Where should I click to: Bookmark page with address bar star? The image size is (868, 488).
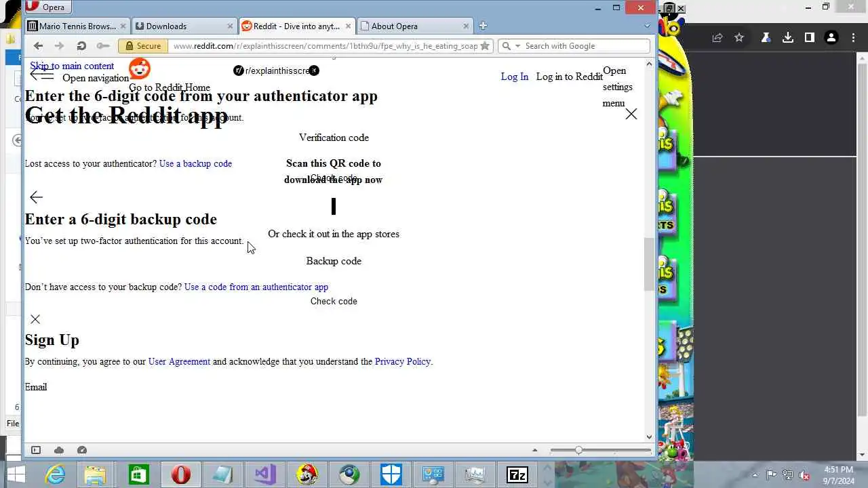pos(485,46)
